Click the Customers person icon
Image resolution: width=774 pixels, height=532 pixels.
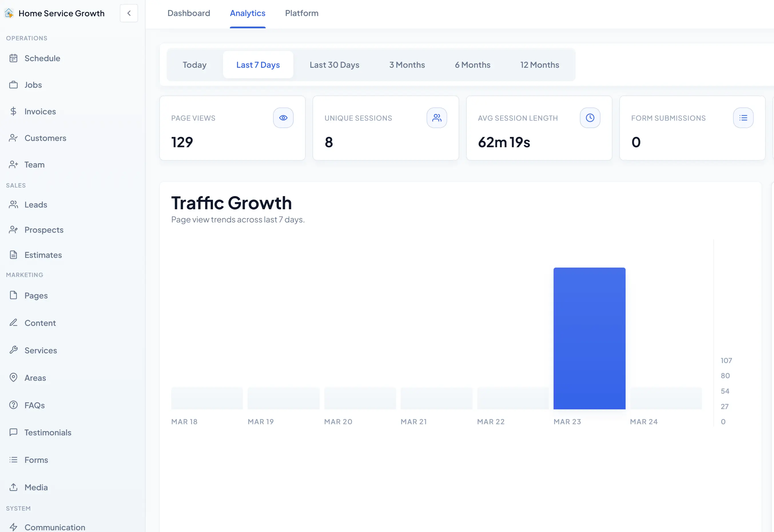(x=14, y=138)
